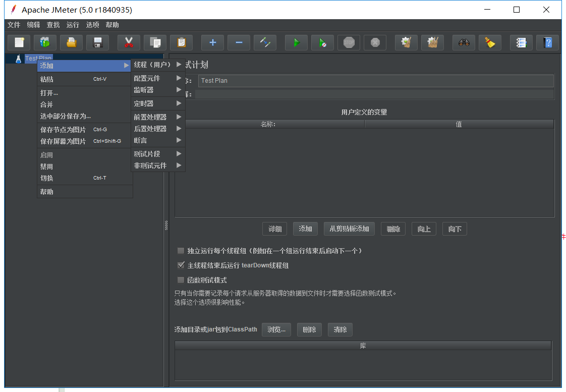
Task: Open the 编辑 menu
Action: coord(33,25)
